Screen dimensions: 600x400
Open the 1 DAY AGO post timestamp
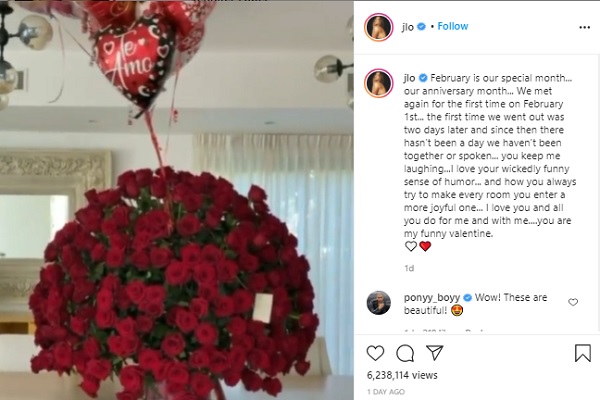pos(386,392)
